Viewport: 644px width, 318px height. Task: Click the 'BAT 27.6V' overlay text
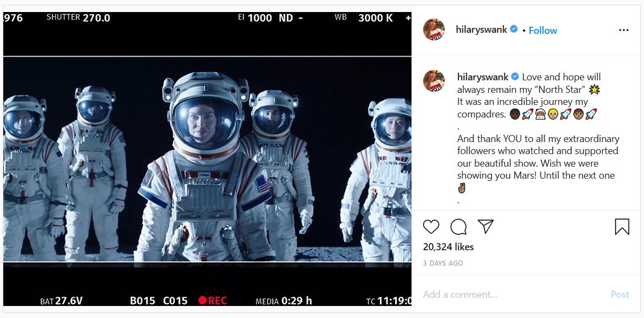tap(61, 301)
